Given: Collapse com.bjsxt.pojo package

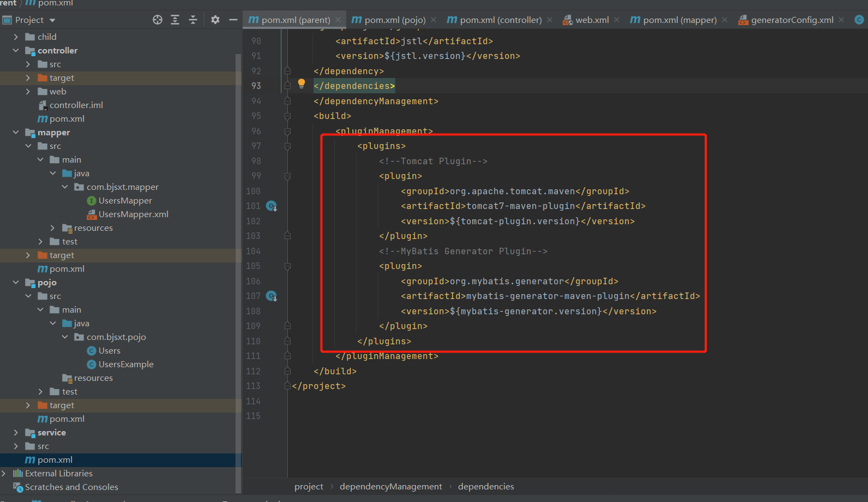Looking at the screenshot, I should click(65, 337).
